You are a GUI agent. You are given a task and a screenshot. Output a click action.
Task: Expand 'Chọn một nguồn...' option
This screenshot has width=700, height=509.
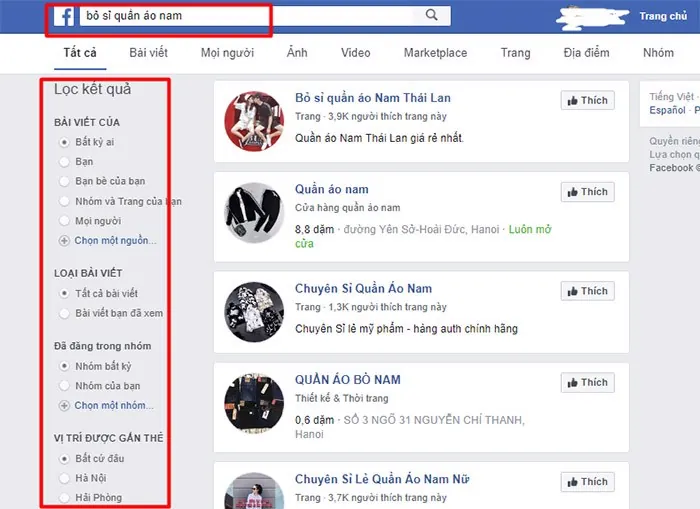click(x=108, y=241)
